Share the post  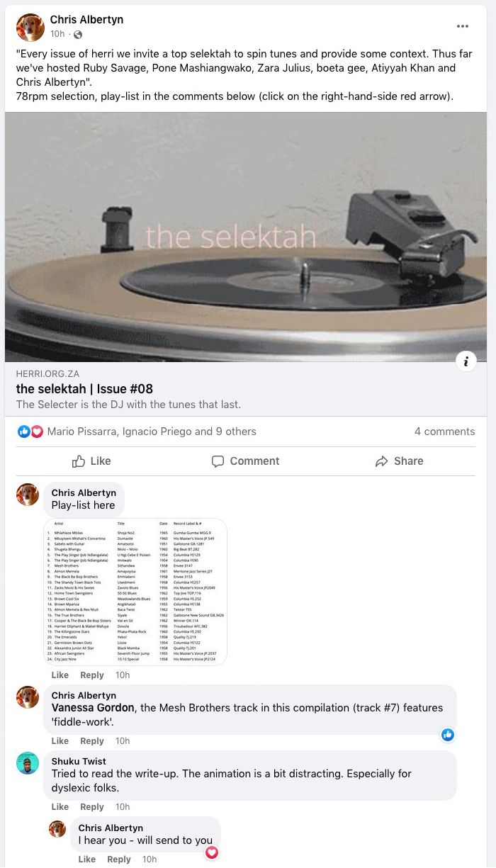tap(399, 461)
